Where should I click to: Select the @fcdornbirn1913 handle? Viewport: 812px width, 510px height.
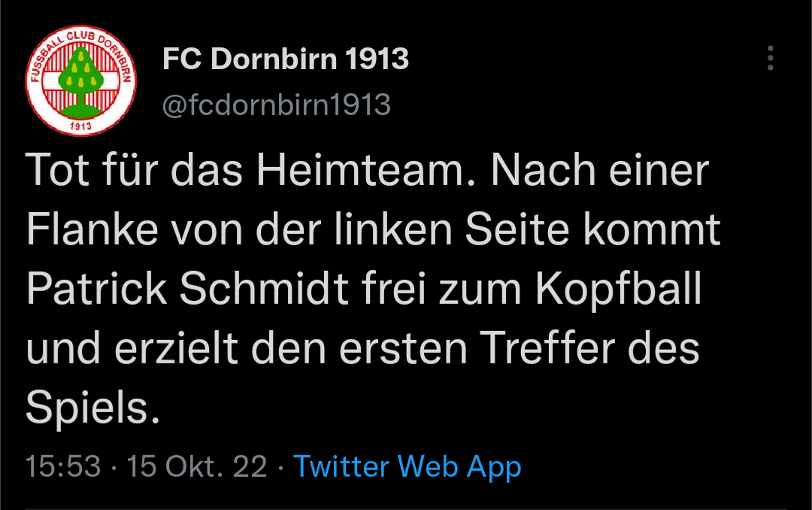pyautogui.click(x=276, y=105)
